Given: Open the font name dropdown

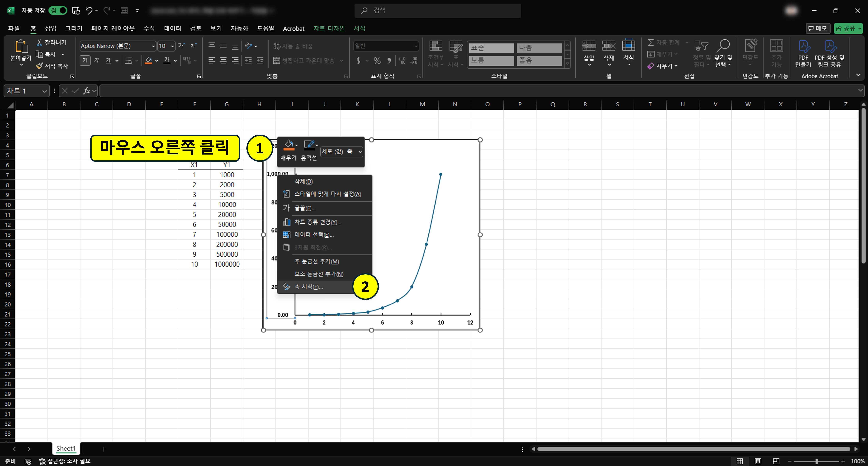Looking at the screenshot, I should pos(153,46).
